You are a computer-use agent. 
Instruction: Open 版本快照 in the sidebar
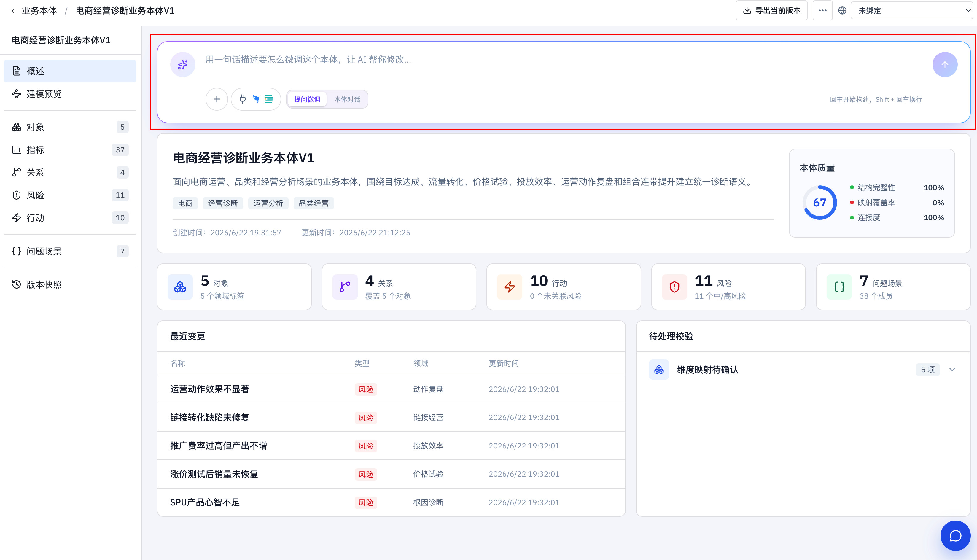pos(70,284)
